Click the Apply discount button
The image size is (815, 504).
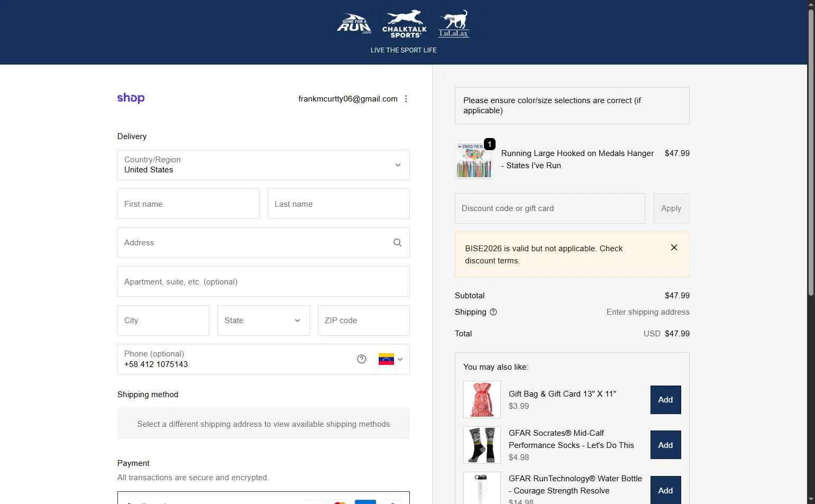tap(671, 208)
